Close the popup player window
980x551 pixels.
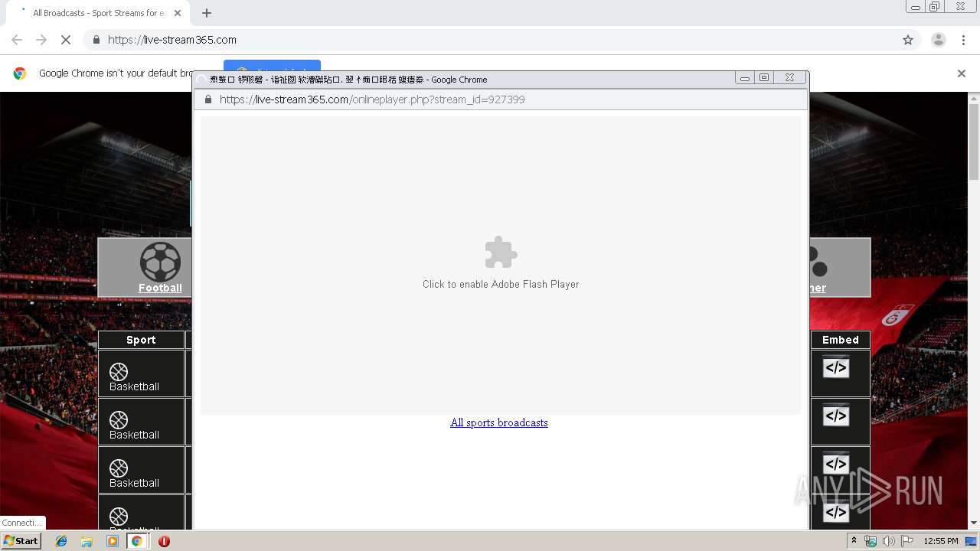coord(789,78)
